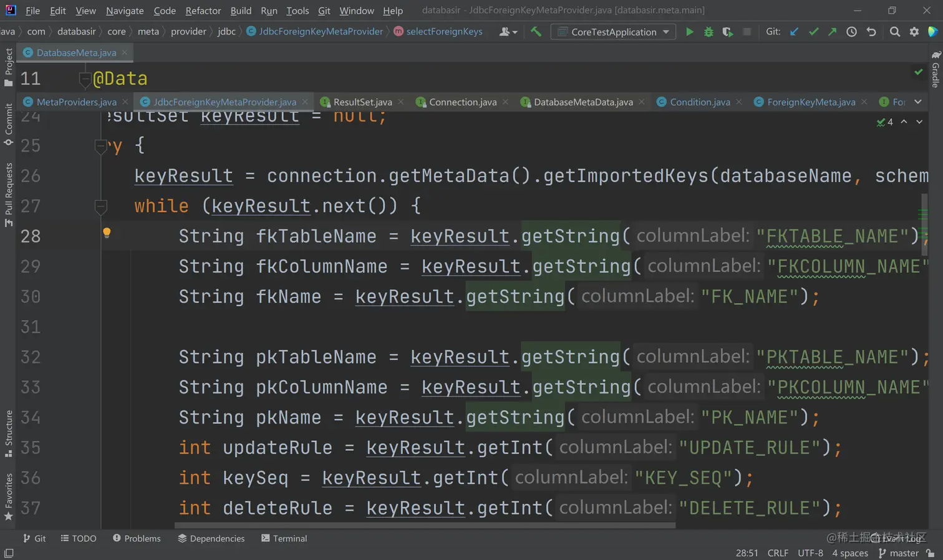The height and width of the screenshot is (560, 943).
Task: Open the master branch popup in the status bar
Action: (x=899, y=553)
